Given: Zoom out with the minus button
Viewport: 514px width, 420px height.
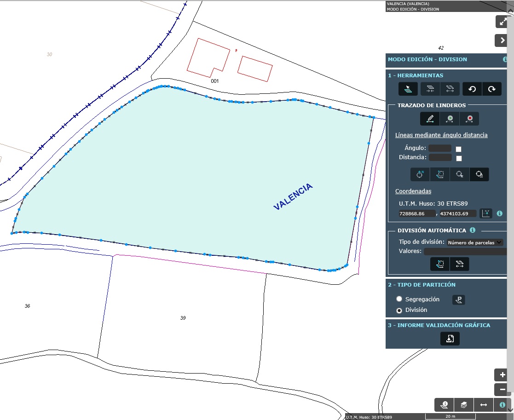Looking at the screenshot, I should pyautogui.click(x=502, y=390).
